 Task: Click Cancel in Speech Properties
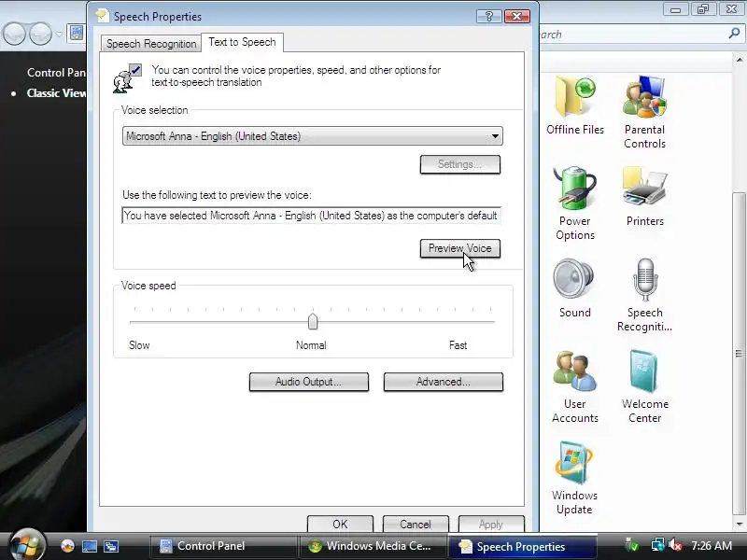tap(416, 524)
